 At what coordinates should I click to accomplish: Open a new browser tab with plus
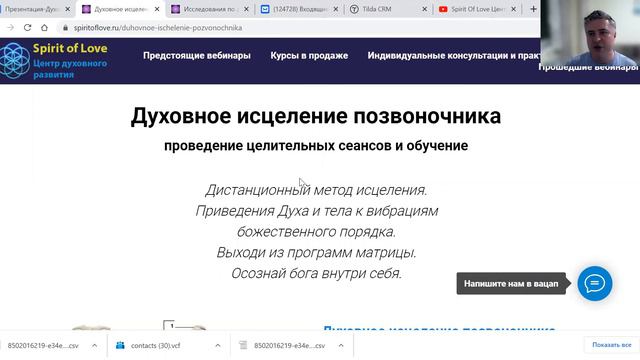(533, 9)
